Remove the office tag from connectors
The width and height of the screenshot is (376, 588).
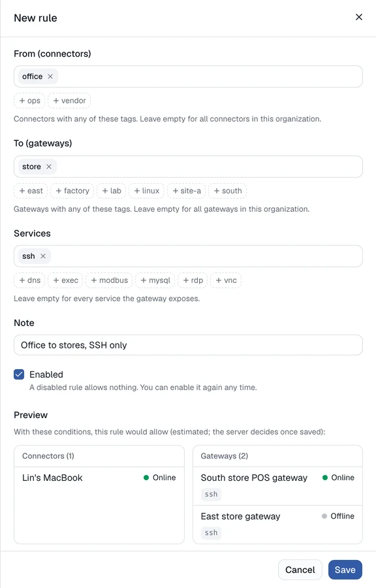pos(50,76)
